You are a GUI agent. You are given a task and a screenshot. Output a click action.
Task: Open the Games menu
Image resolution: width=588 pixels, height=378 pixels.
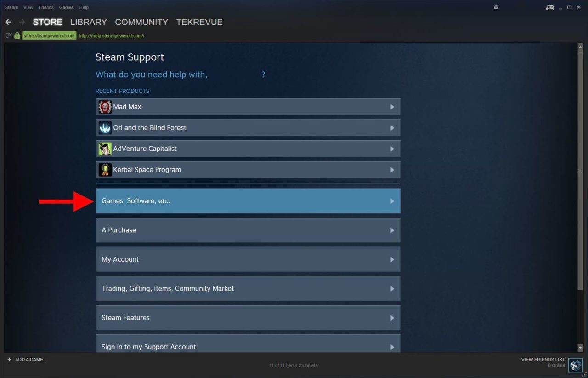click(66, 7)
